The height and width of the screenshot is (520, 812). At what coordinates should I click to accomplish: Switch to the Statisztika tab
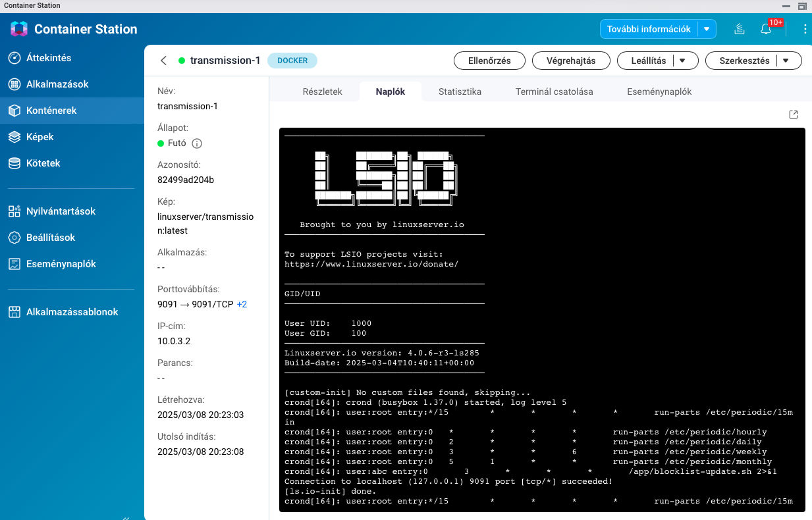coord(460,91)
